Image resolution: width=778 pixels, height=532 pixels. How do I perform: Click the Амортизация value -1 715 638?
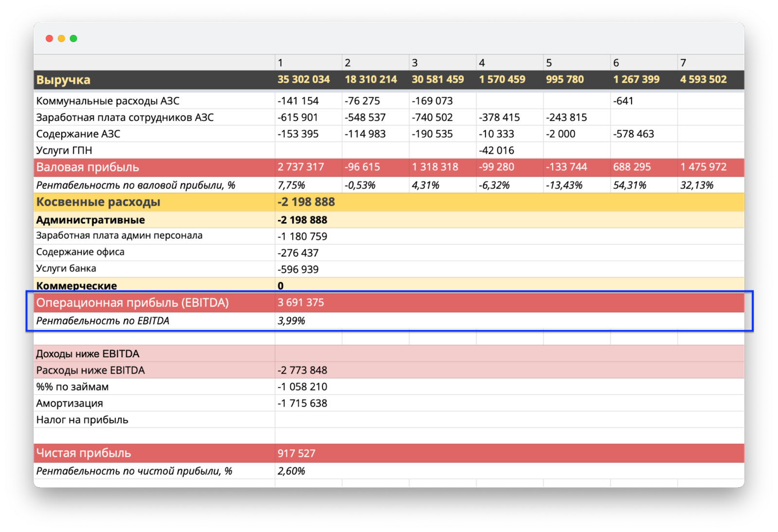302,403
